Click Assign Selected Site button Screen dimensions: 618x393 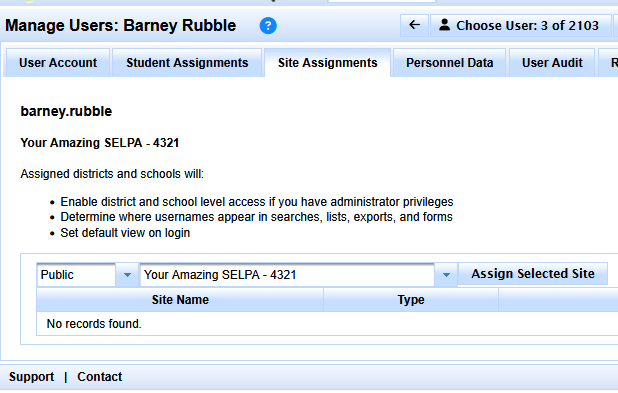pyautogui.click(x=533, y=274)
